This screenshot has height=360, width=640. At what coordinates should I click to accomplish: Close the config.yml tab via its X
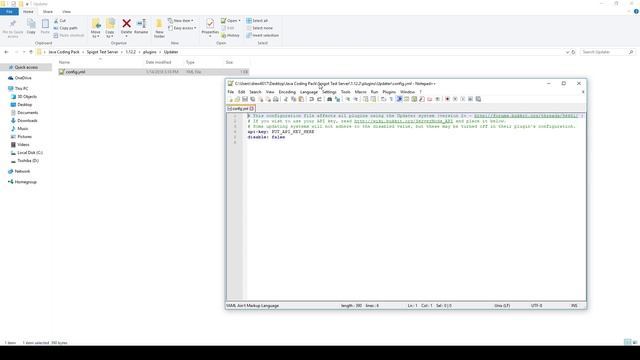point(252,109)
